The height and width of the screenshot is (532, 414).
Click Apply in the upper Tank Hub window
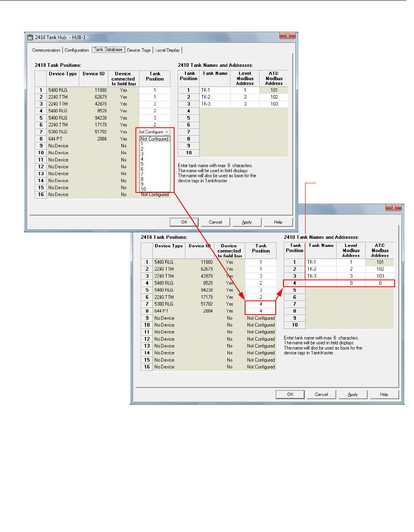(x=247, y=222)
